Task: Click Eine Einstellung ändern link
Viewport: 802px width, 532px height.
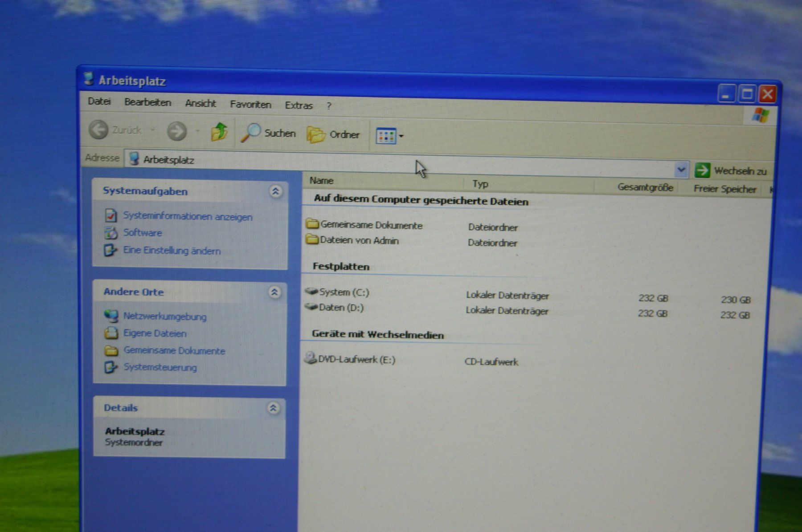Action: click(172, 251)
